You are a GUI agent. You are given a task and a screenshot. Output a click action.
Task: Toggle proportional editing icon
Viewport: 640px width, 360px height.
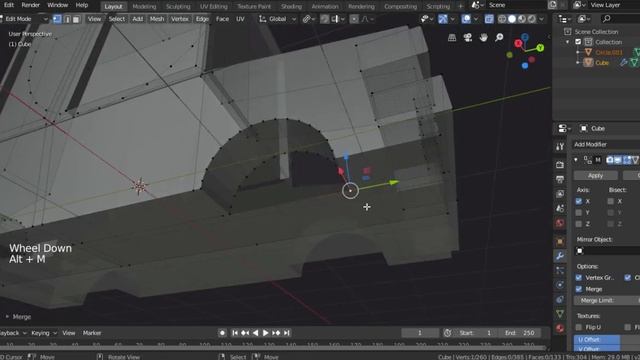(354, 19)
